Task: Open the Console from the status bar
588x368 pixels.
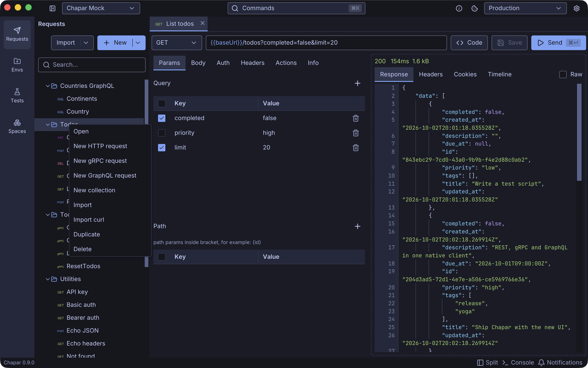Action: coord(518,362)
